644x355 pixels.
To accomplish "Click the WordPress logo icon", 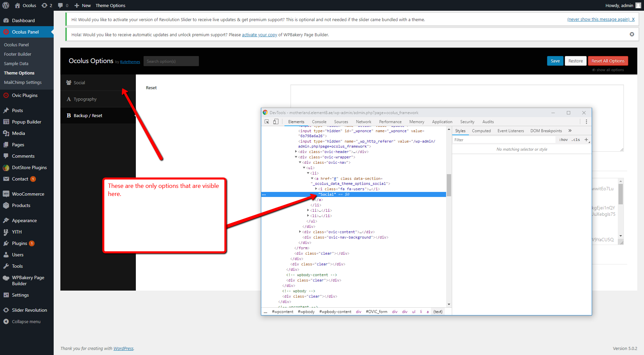I will [6, 5].
